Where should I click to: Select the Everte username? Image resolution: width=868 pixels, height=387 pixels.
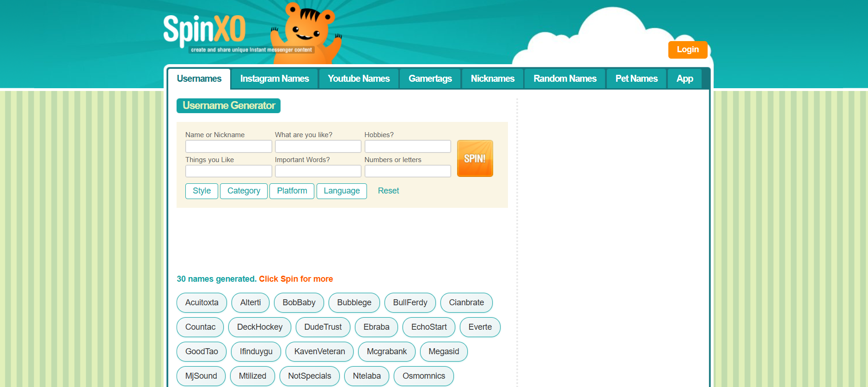click(480, 327)
